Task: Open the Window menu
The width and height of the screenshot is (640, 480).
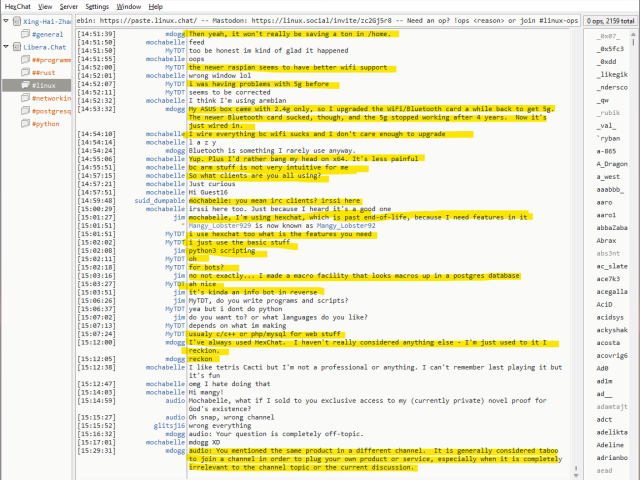Action: click(128, 6)
